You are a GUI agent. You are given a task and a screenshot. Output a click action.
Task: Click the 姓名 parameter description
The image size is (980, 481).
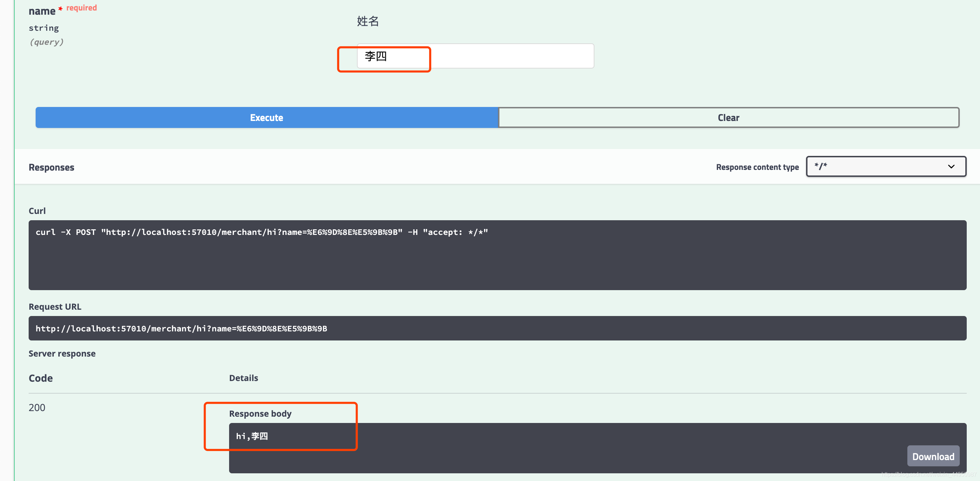coord(368,21)
